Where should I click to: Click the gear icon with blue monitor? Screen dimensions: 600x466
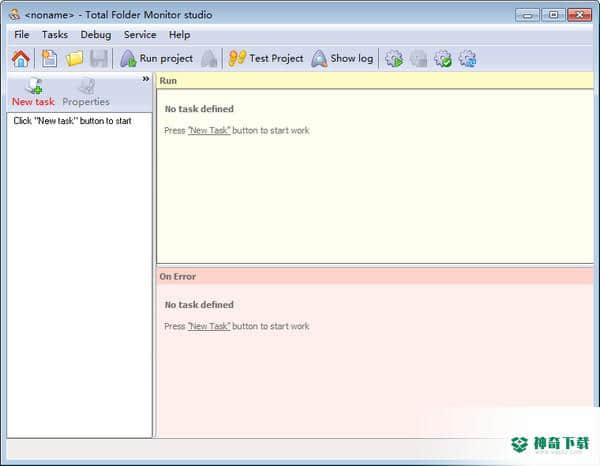pos(467,59)
